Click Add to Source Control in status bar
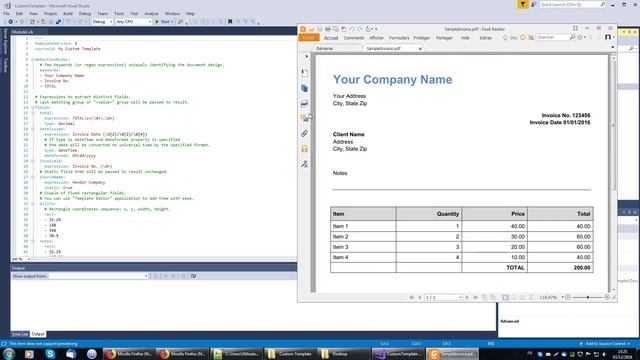This screenshot has width=640, height=360. point(605,344)
